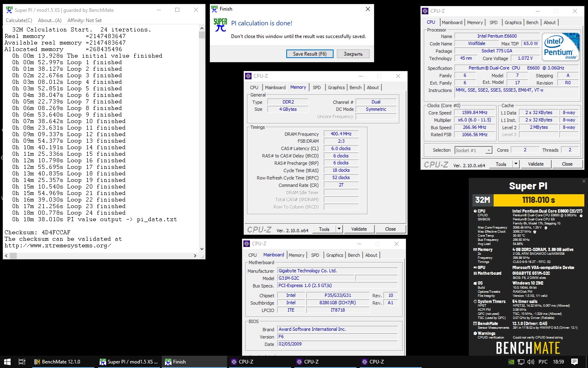Viewport: 588px width, 368px height.
Task: Click the title icon of the CPU-Z Mainboard window
Action: (247, 244)
